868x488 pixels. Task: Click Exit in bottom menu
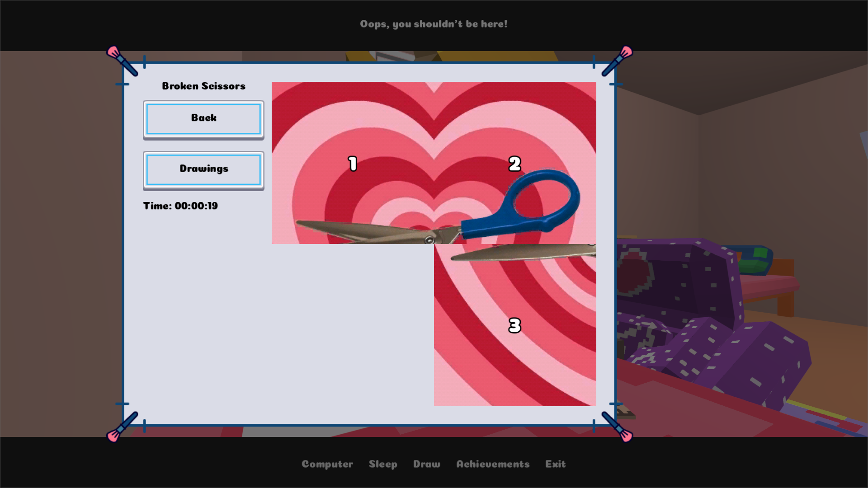tap(555, 464)
